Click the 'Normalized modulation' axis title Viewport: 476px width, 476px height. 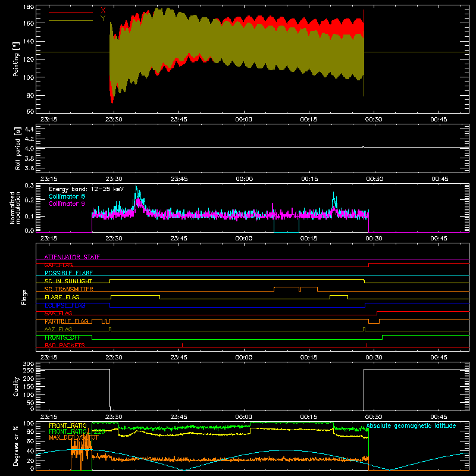[x=15, y=208]
